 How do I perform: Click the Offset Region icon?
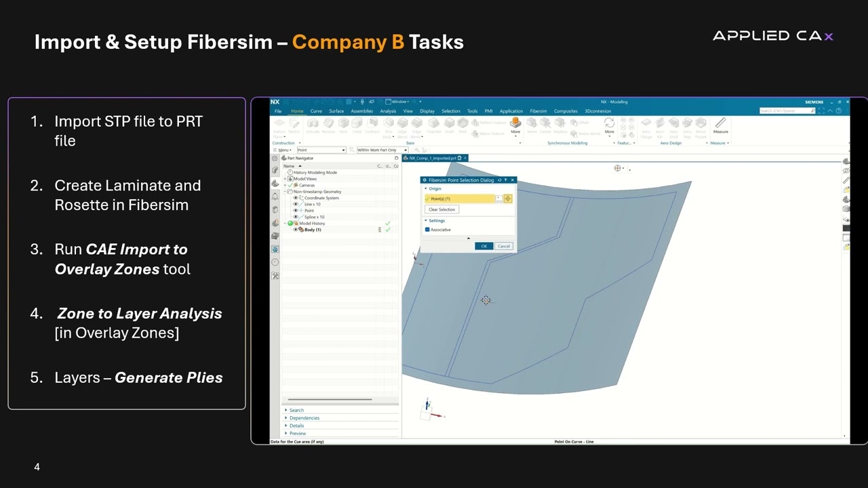[574, 123]
